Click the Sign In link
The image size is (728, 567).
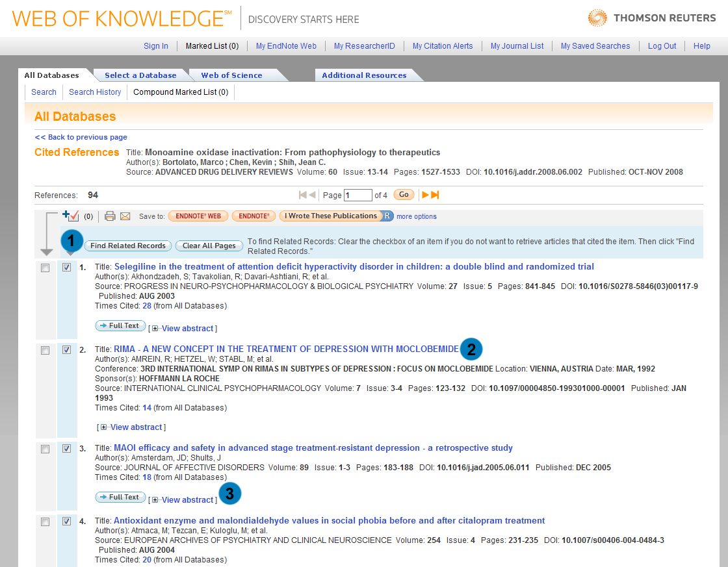click(x=156, y=46)
